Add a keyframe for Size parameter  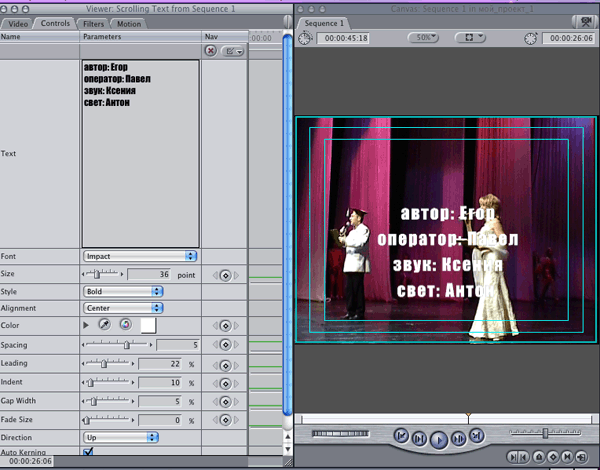pyautogui.click(x=225, y=275)
